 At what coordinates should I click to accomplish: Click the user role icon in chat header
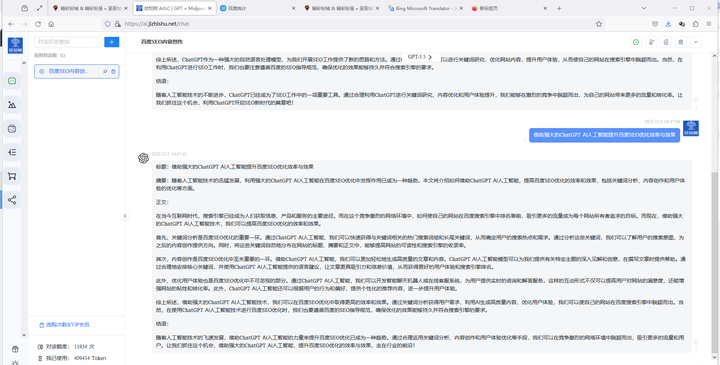pos(651,42)
